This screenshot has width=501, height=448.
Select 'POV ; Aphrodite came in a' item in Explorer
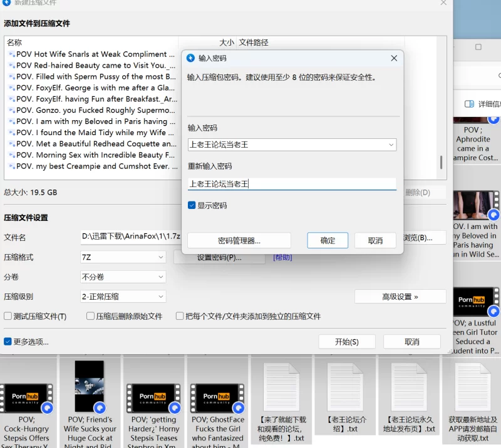point(475,140)
